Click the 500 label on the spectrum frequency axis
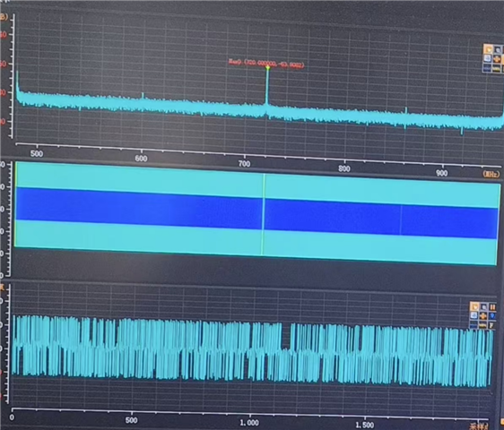The image size is (504, 430). coord(37,153)
